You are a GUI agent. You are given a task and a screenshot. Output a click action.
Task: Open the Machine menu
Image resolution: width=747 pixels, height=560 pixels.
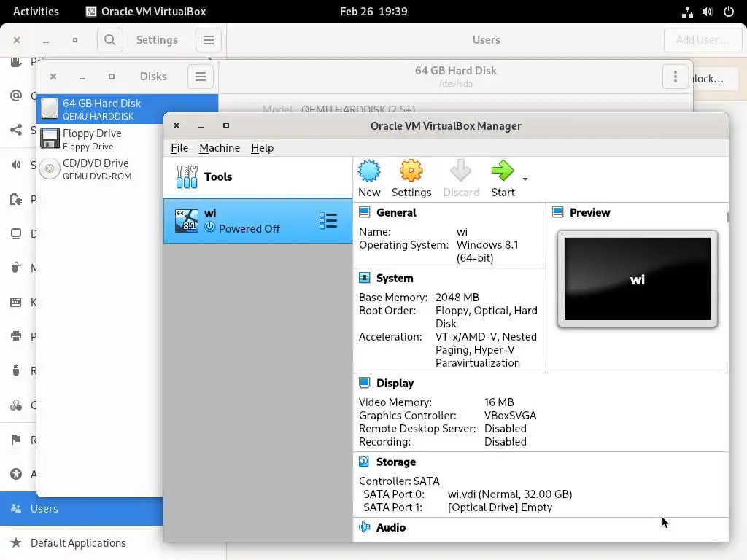(220, 148)
